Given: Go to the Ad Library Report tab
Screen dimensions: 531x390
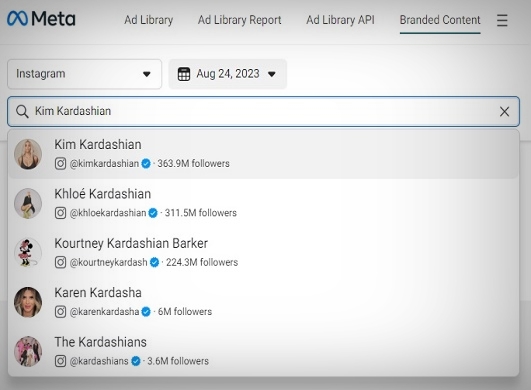Looking at the screenshot, I should pyautogui.click(x=239, y=20).
